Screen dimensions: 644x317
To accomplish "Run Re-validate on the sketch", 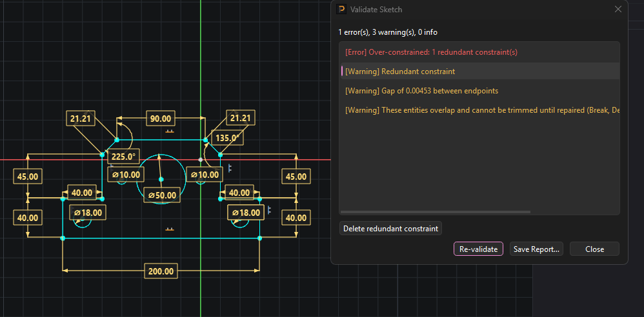I will coord(478,249).
